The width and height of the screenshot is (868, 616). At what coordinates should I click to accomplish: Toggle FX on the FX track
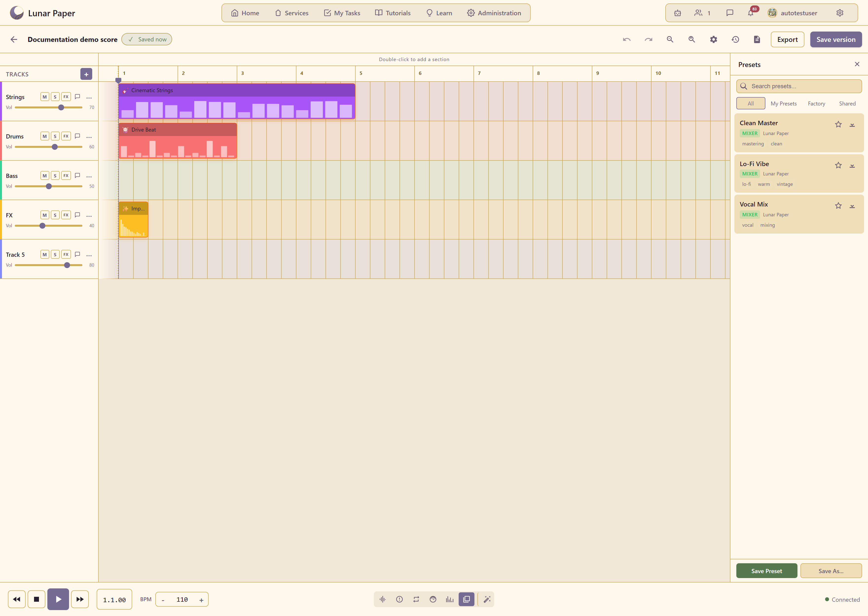pyautogui.click(x=66, y=215)
